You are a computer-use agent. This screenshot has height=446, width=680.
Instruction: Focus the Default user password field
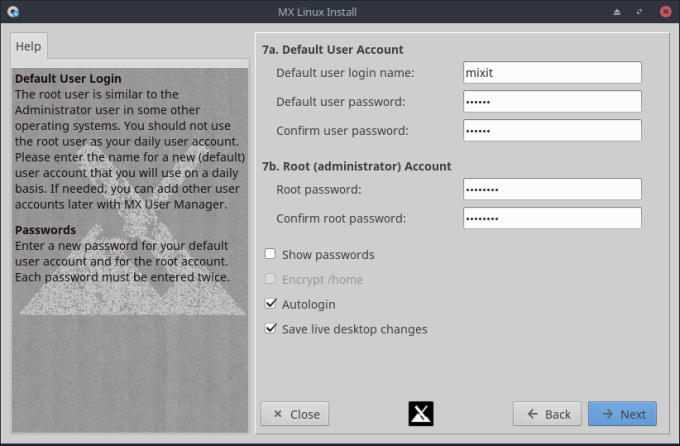[552, 102]
